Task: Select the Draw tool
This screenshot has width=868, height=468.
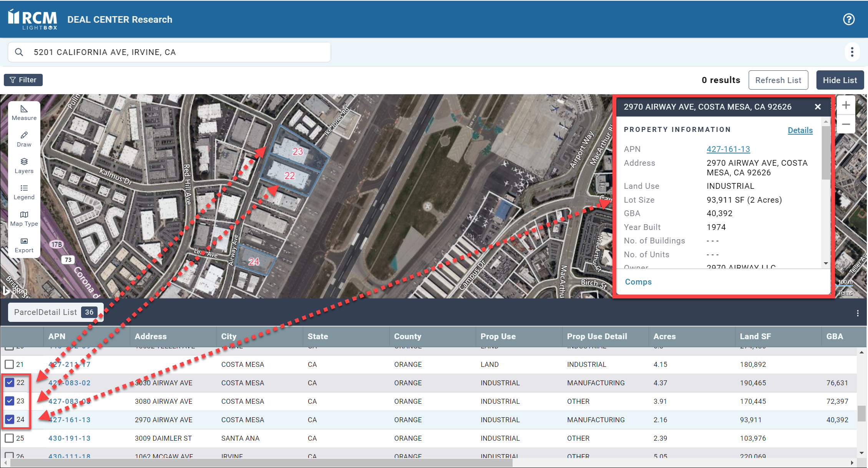Action: 24,139
